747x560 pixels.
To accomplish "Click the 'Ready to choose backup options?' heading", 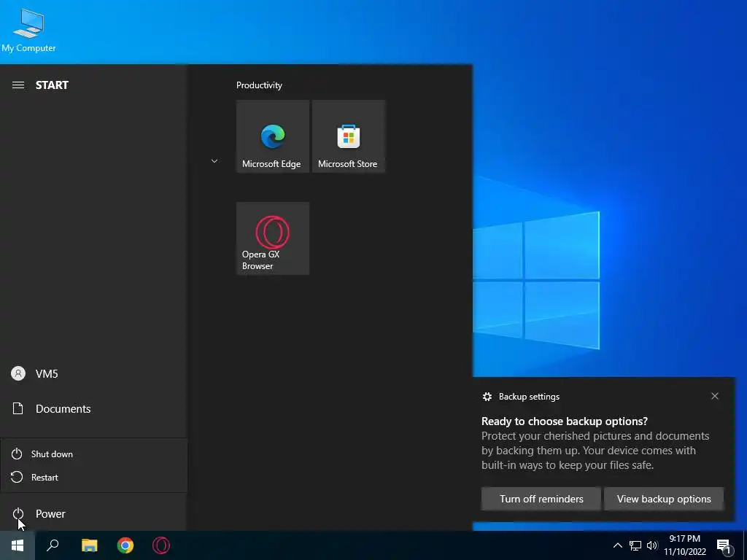I will (565, 421).
